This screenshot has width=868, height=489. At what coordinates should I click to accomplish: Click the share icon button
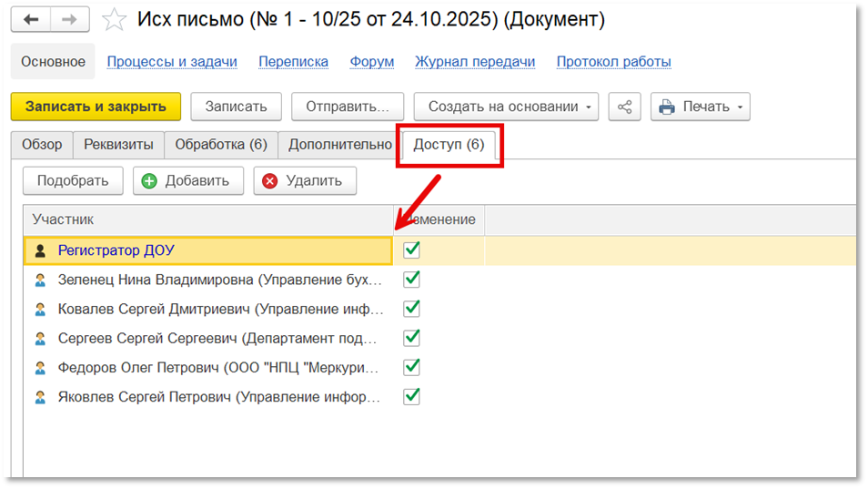point(624,107)
